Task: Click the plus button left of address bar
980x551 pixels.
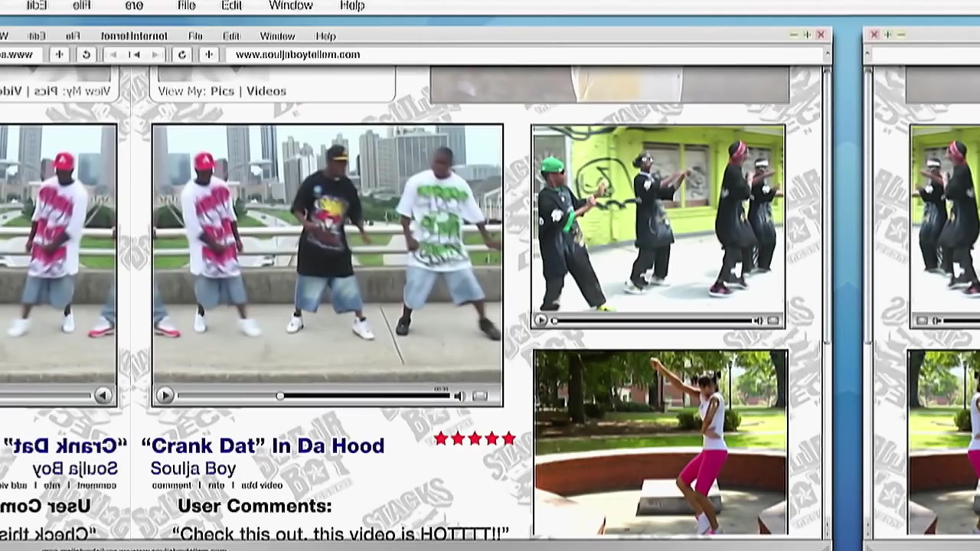Action: [208, 54]
